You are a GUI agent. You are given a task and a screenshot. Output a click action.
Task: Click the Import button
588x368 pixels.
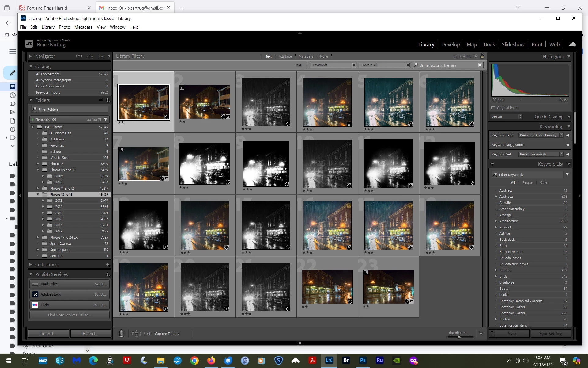click(48, 334)
